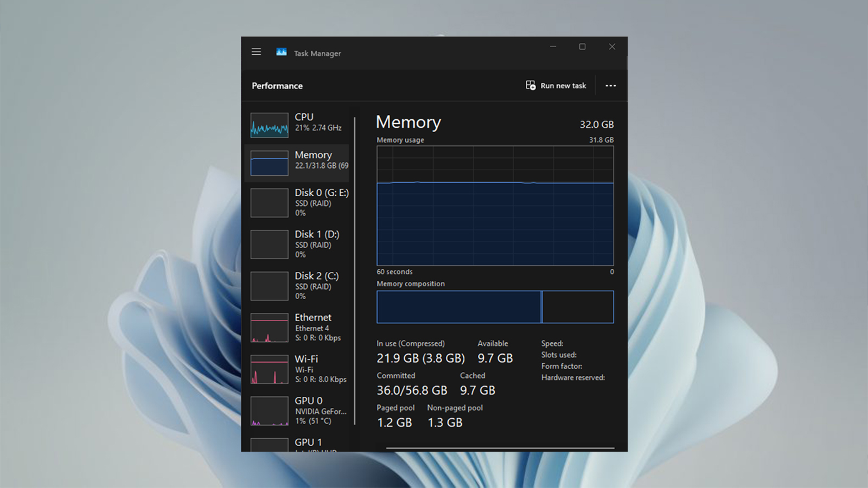Viewport: 868px width, 488px height.
Task: Minimize the Task Manager window
Action: (x=553, y=47)
